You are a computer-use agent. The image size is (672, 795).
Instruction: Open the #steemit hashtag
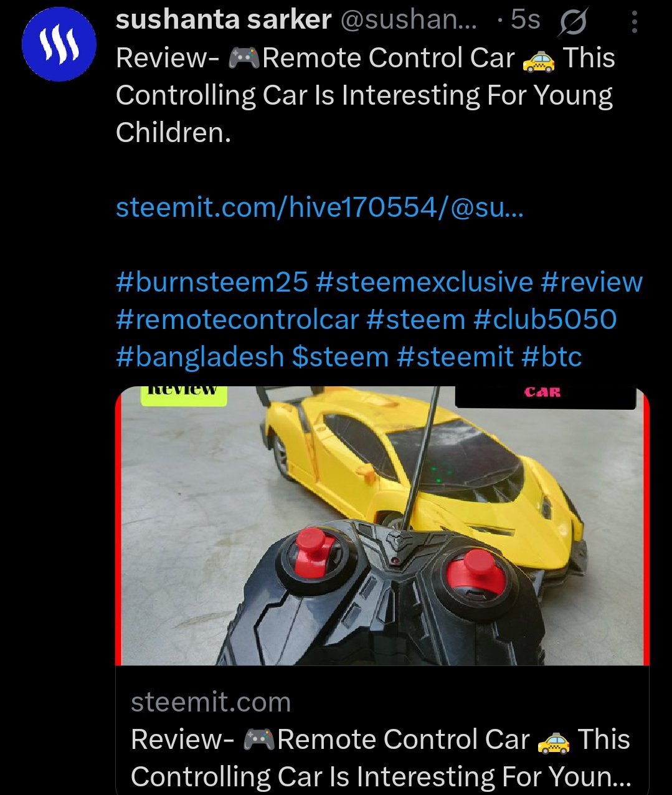tap(455, 357)
